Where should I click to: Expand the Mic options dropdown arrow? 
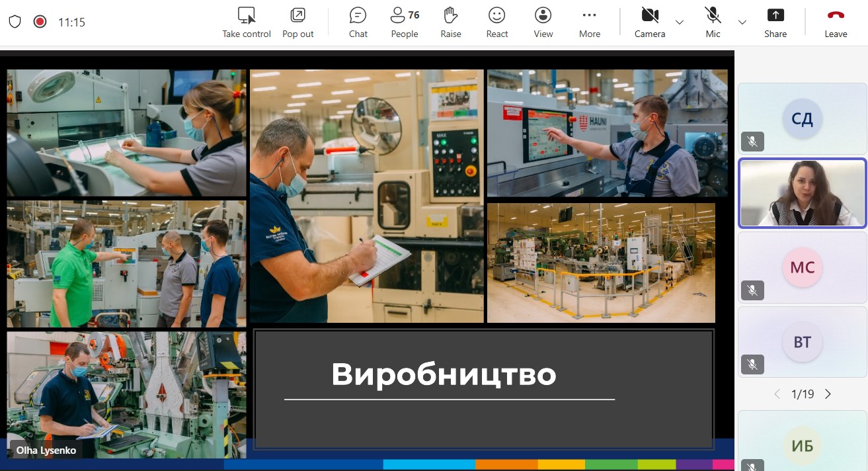[x=742, y=22]
